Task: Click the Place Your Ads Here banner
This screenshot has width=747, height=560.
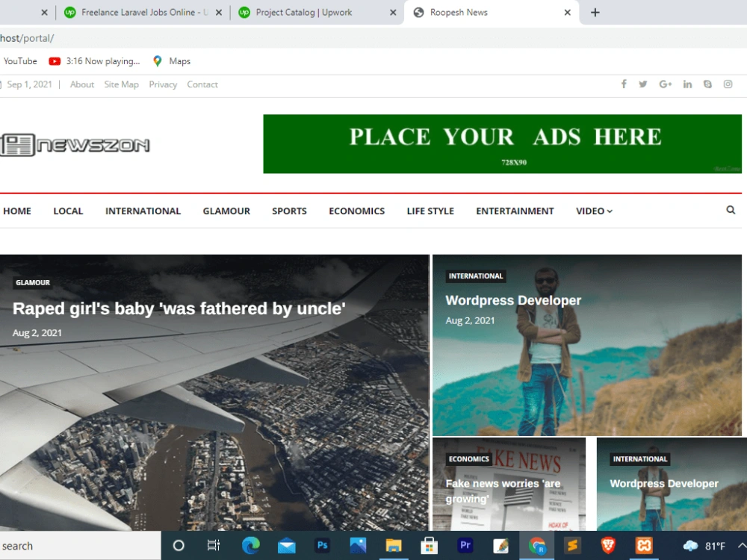Action: coord(502,144)
